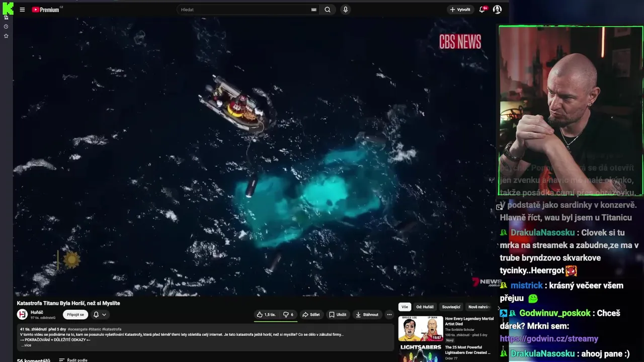Click the video title Katastrofa Titanu
This screenshot has width=644, height=362.
tap(68, 303)
